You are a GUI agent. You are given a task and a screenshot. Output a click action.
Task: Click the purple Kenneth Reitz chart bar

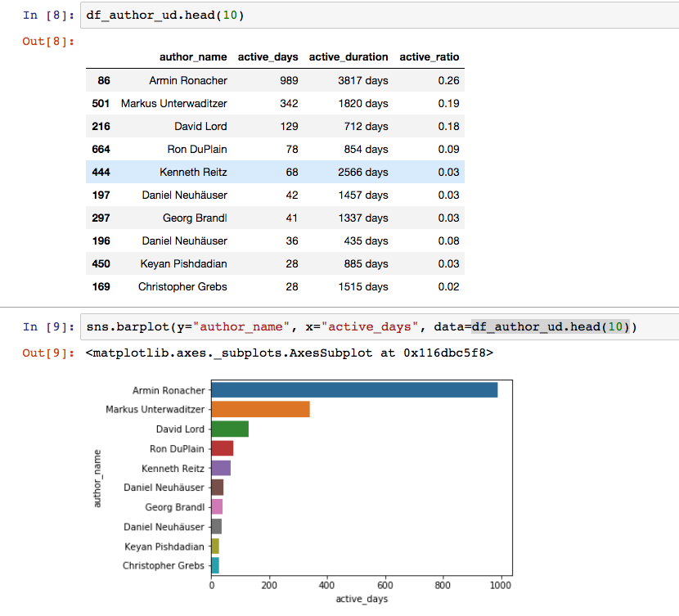point(221,468)
